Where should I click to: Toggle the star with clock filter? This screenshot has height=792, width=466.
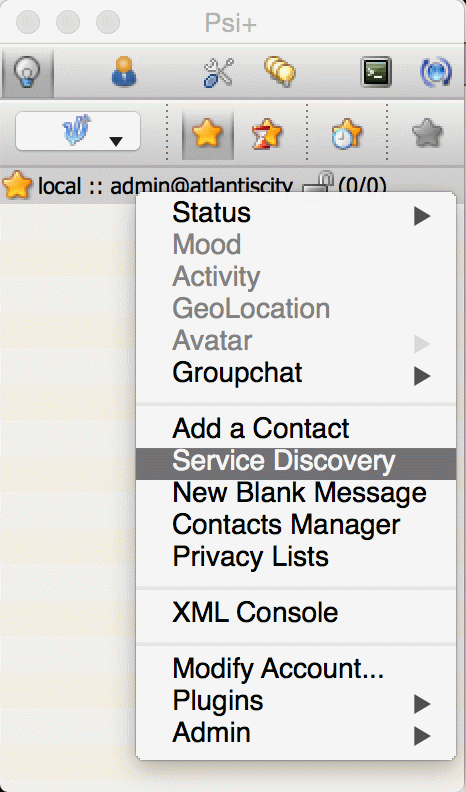tap(347, 134)
